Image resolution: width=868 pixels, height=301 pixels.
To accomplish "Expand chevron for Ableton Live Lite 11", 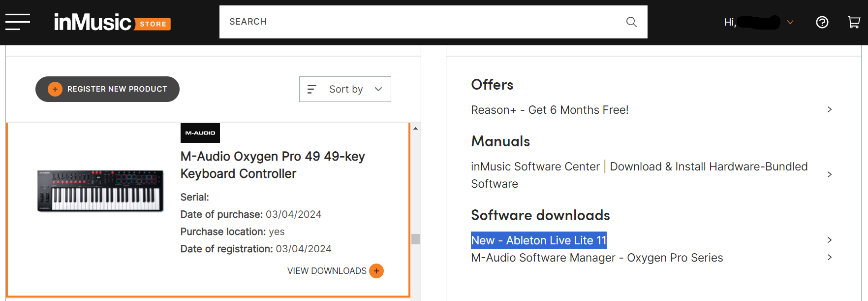I will click(x=830, y=240).
